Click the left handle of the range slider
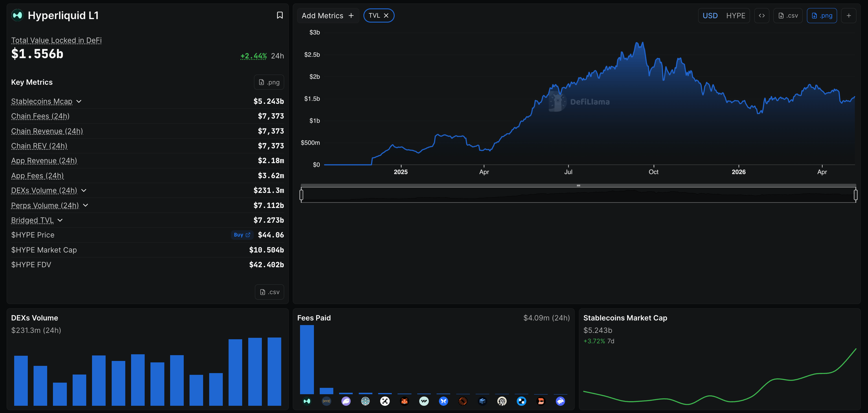Screen dimensions: 868x413 point(301,195)
